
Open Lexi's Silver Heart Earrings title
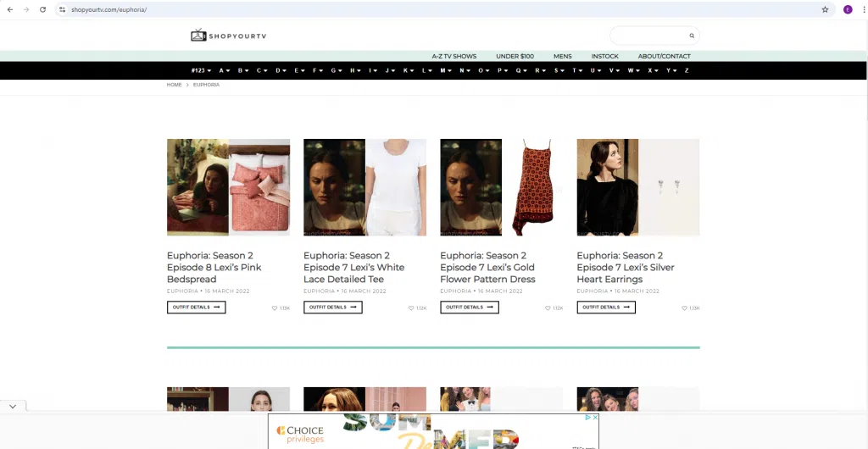(x=626, y=268)
